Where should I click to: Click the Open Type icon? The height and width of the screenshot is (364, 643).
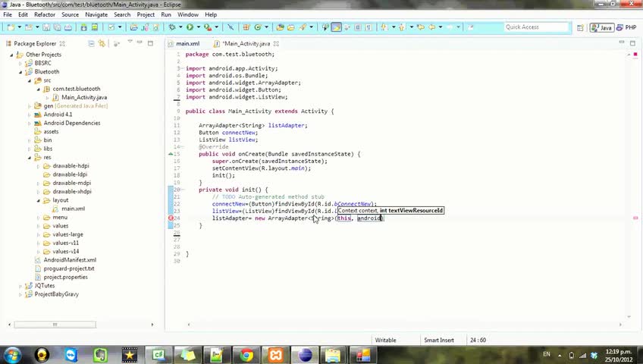point(281,27)
